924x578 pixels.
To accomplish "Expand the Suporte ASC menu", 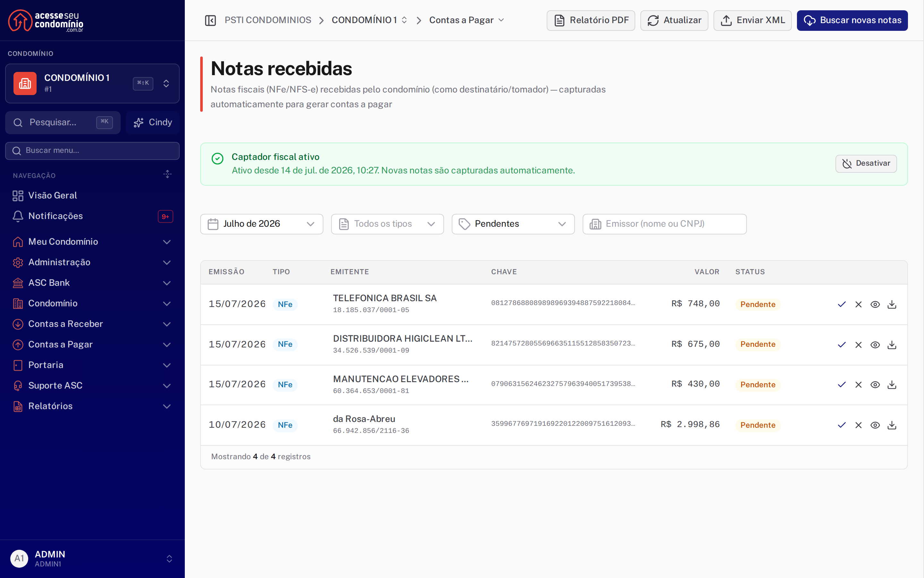I will coord(92,386).
